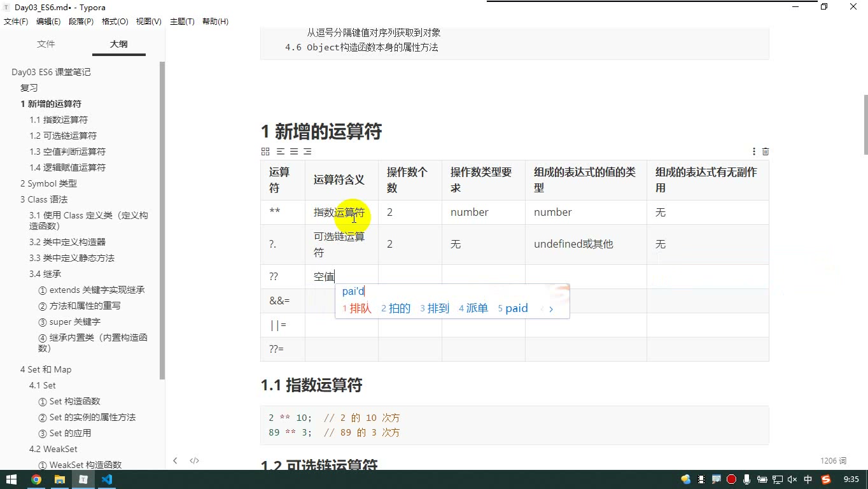Show next page of IME candidates
Screen dimensions: 868x489
tap(551, 309)
